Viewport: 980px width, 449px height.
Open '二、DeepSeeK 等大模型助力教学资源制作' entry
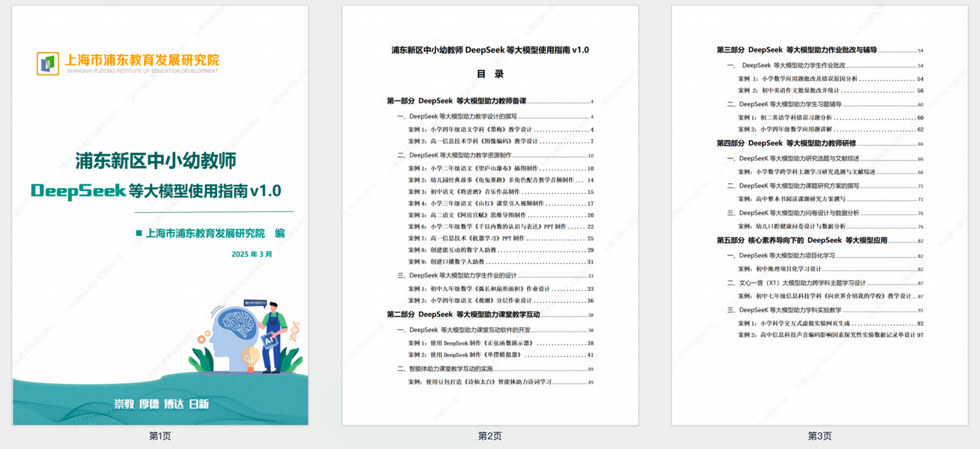495,155
